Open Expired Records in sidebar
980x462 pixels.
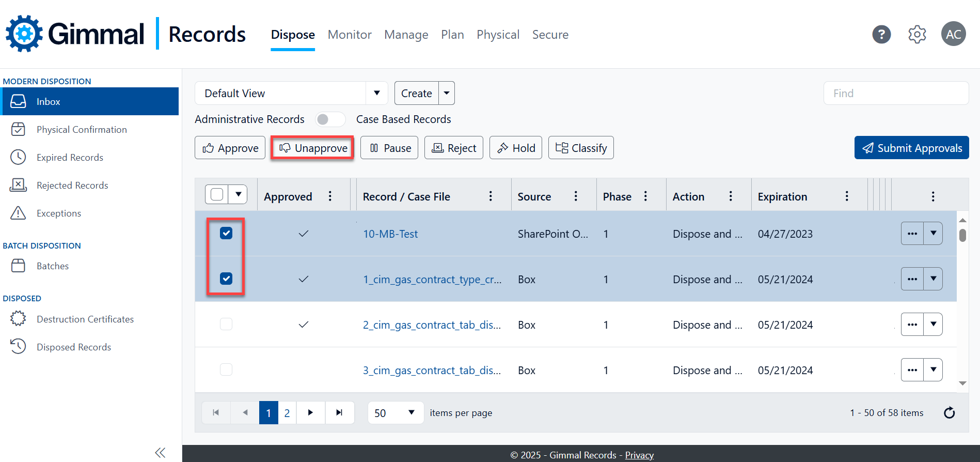click(70, 158)
